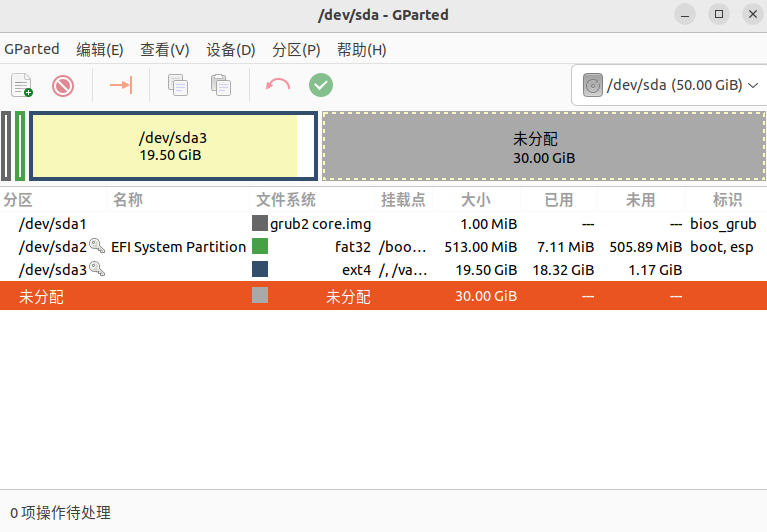Click the green fat32 filesystem swatch
767x532 pixels.
pyautogui.click(x=260, y=246)
